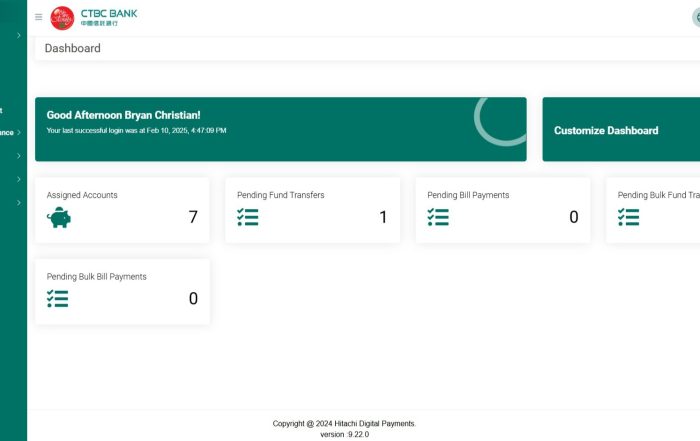
Task: Click the Assigned Accounts count 7
Action: 193,217
